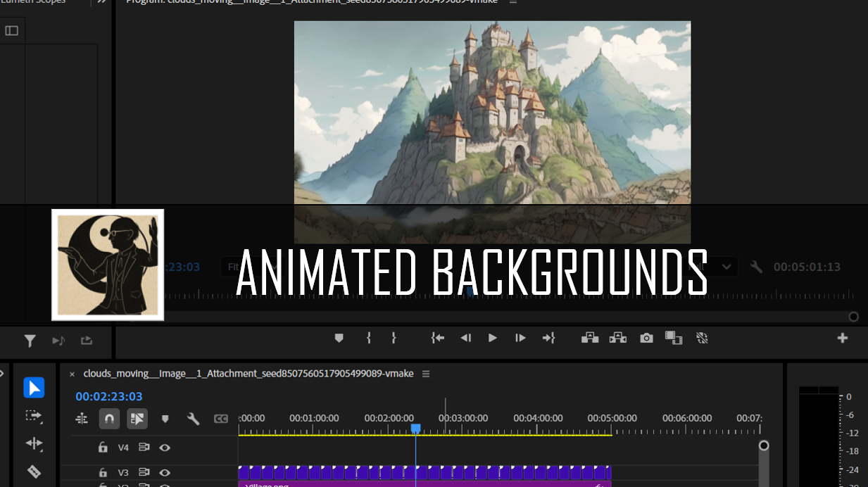
Task: Click the -24 dB meter label
Action: pyautogui.click(x=852, y=469)
